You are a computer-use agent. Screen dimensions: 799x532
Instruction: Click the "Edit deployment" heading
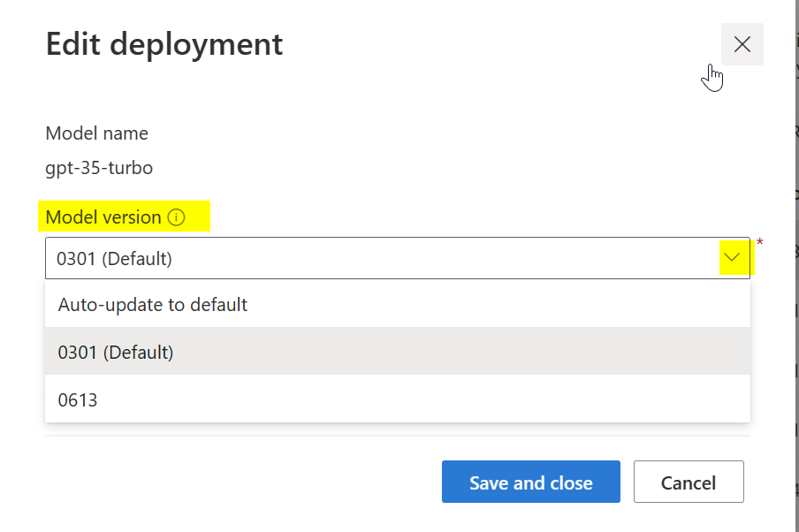[x=164, y=43]
